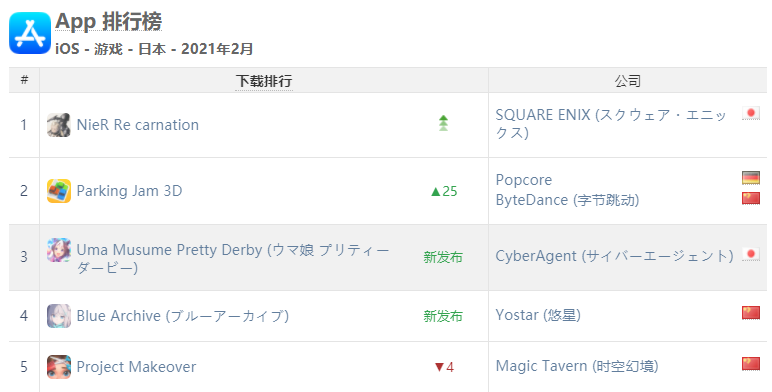The image size is (772, 392).
Task: Open the Project Makeover app icon
Action: click(x=59, y=367)
